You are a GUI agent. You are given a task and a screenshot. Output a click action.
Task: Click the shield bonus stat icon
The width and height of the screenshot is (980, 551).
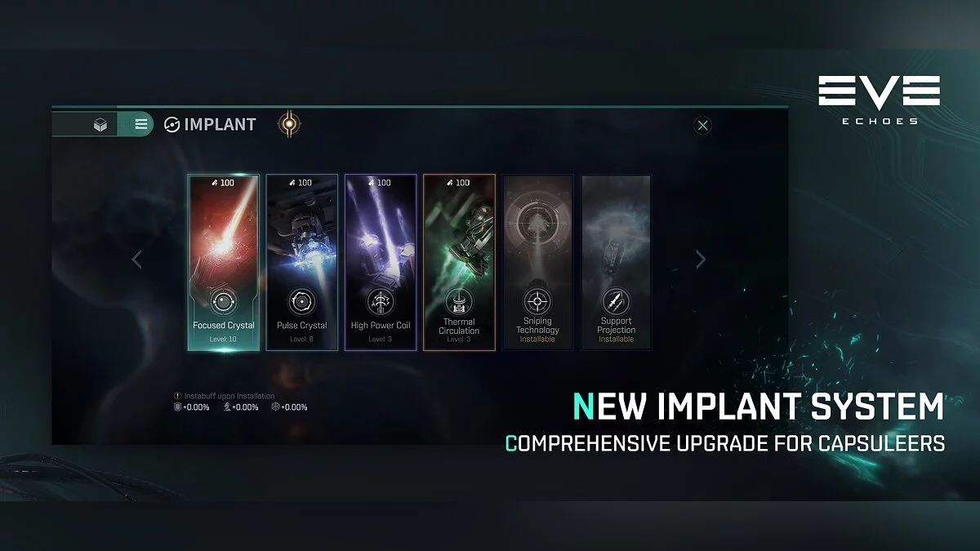pyautogui.click(x=178, y=407)
